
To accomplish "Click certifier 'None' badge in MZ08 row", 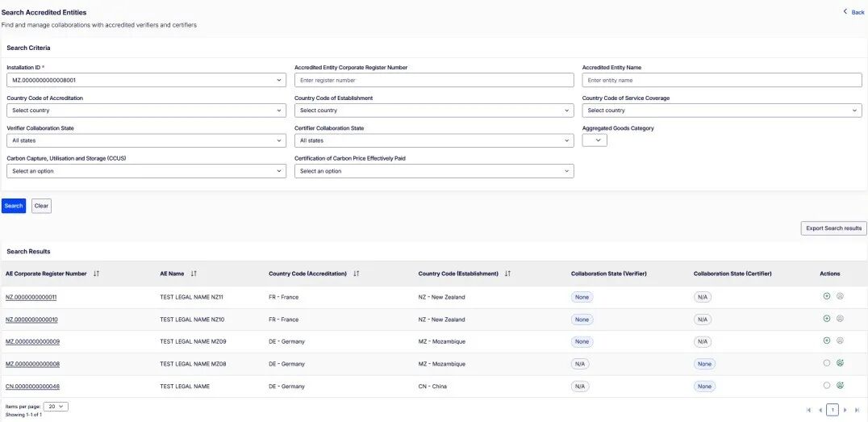I will (704, 364).
